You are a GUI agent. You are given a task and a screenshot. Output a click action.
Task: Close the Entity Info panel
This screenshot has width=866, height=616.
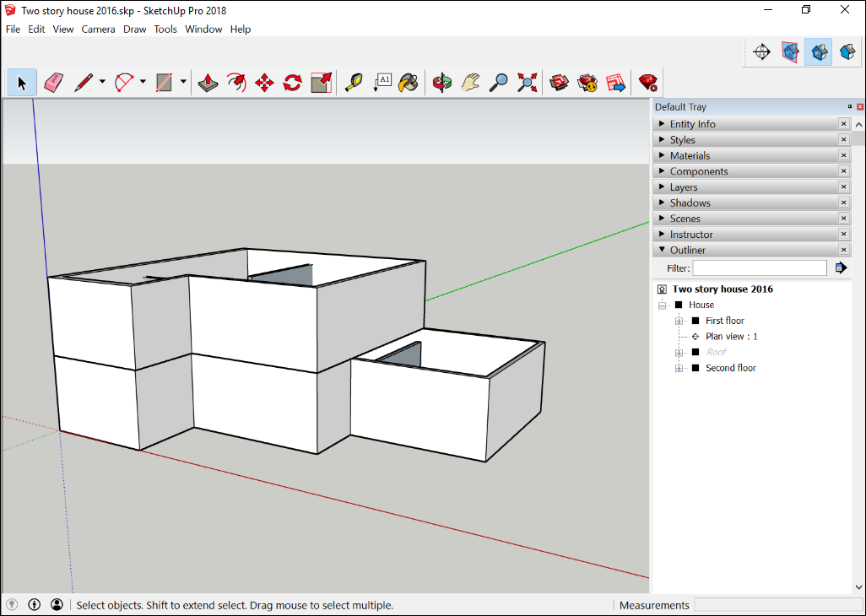843,124
